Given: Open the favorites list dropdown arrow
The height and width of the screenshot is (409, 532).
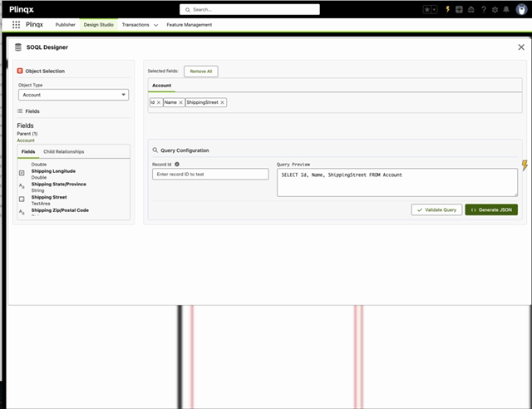Looking at the screenshot, I should (x=434, y=9).
